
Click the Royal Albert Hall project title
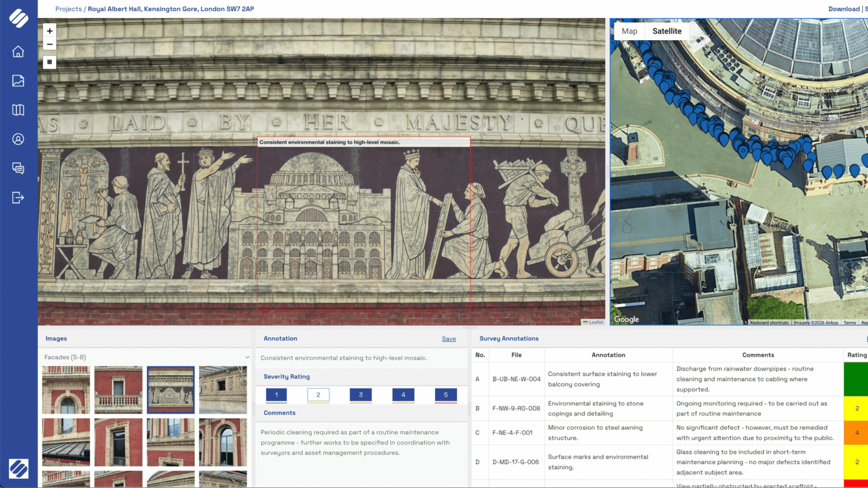171,9
